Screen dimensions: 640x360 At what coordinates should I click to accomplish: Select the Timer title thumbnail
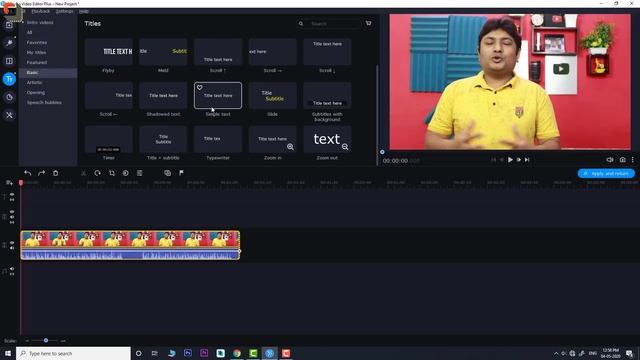pos(109,139)
